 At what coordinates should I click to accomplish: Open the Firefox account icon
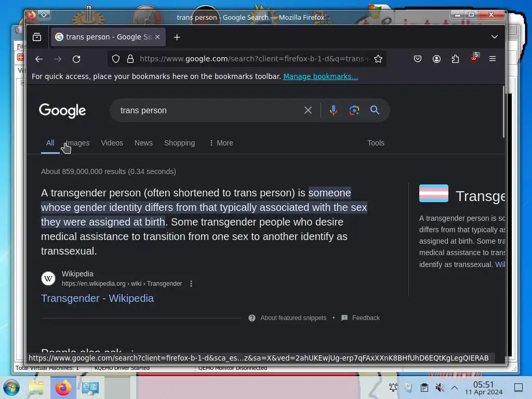pos(436,59)
